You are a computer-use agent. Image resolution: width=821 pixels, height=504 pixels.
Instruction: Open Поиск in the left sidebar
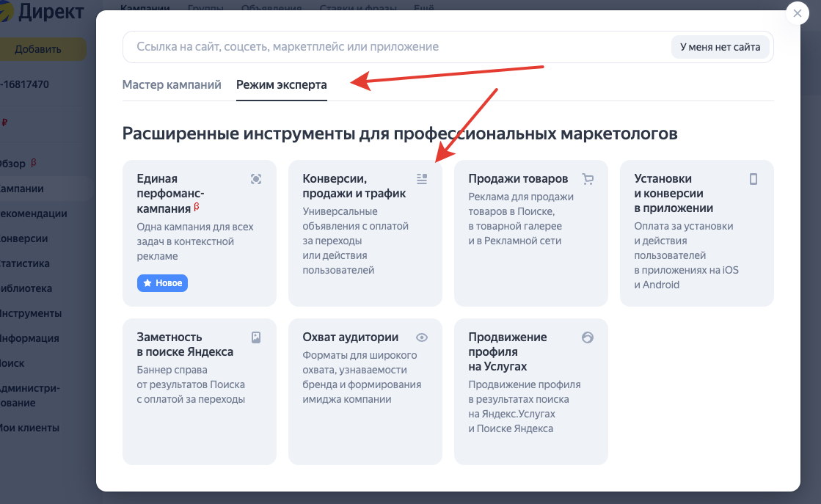(x=12, y=363)
